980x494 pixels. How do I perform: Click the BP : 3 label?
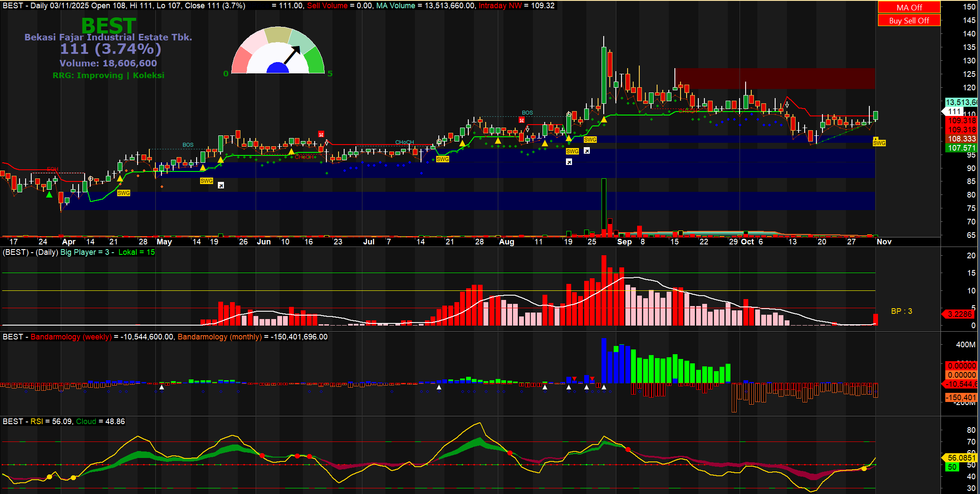pos(901,311)
